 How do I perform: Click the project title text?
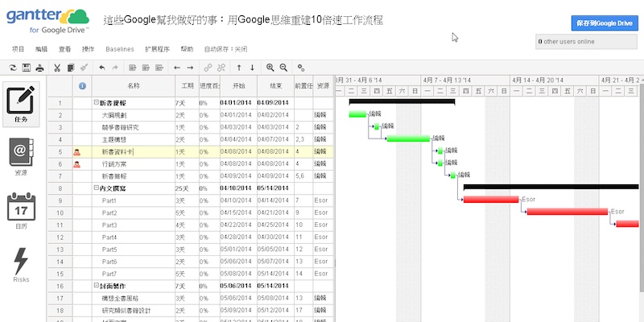pos(243,19)
